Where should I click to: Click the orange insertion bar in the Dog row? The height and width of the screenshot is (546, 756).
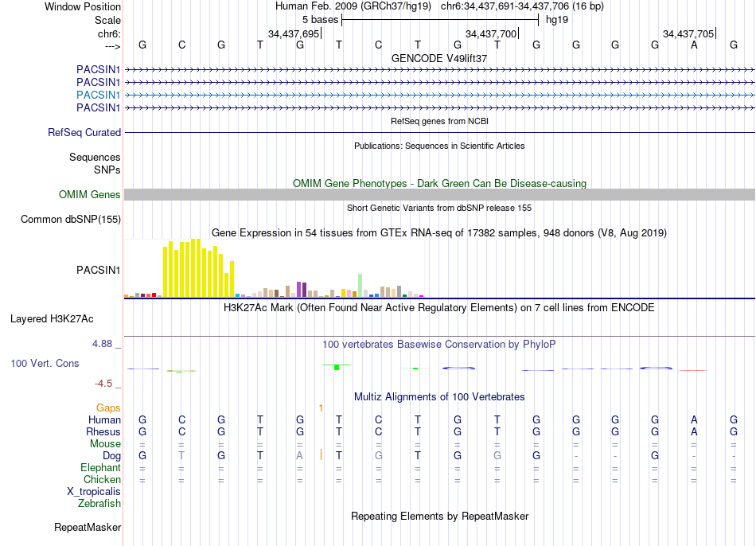click(x=321, y=454)
